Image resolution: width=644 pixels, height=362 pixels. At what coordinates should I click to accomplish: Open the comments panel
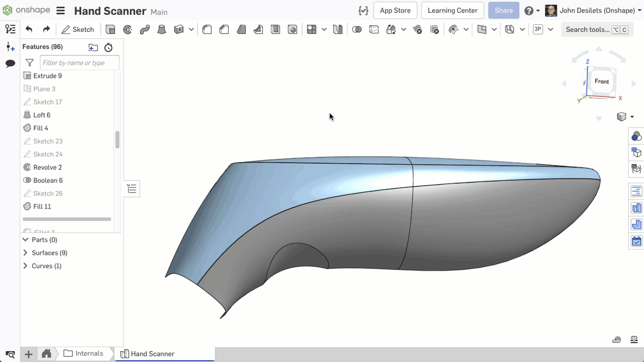10,64
